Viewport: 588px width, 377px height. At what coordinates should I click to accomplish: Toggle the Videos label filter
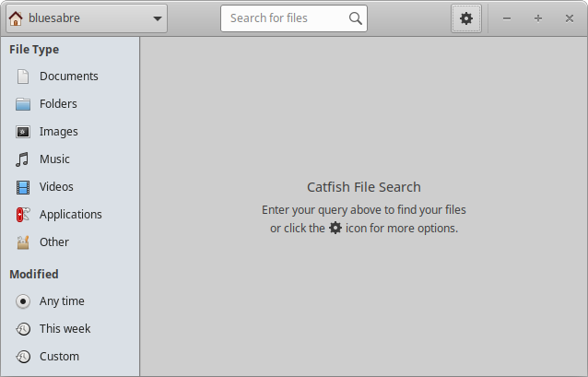[56, 187]
